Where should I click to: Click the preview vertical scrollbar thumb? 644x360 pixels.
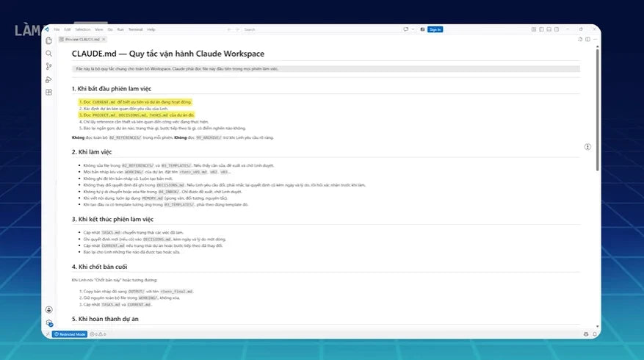tap(597, 109)
